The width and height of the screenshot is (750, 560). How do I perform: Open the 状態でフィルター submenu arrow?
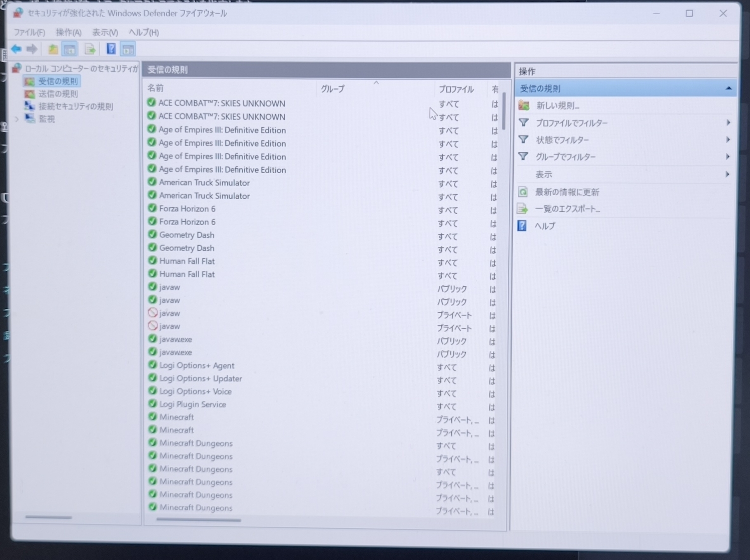(x=728, y=139)
